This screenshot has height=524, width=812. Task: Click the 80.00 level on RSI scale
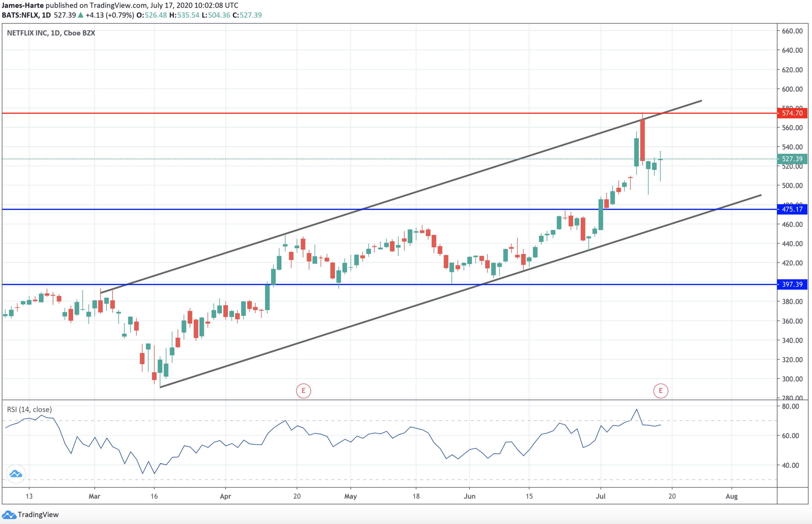coord(790,406)
